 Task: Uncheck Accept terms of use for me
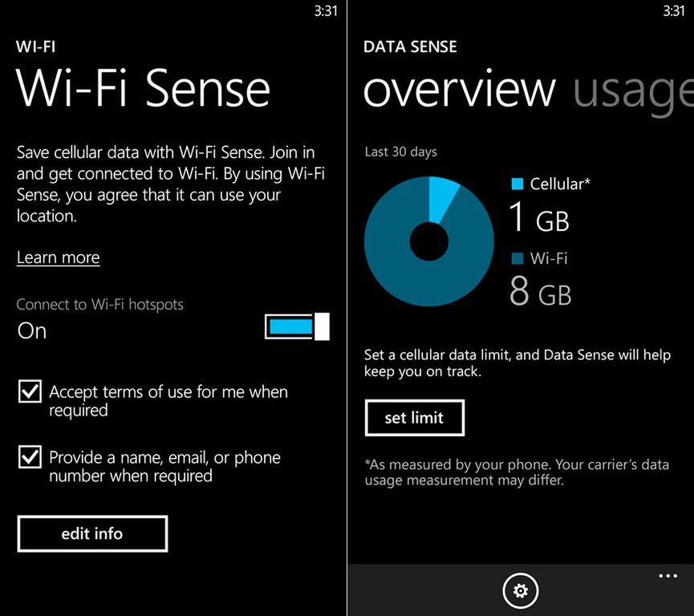(29, 391)
